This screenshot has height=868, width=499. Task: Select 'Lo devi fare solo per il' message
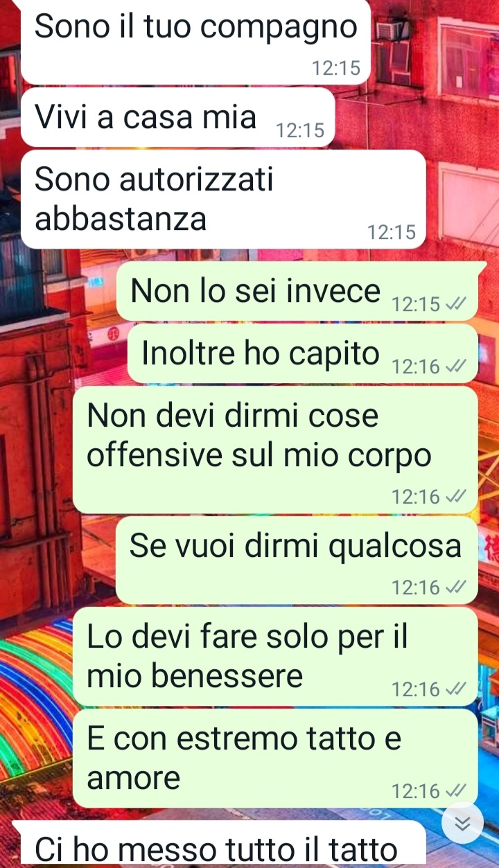(x=275, y=656)
